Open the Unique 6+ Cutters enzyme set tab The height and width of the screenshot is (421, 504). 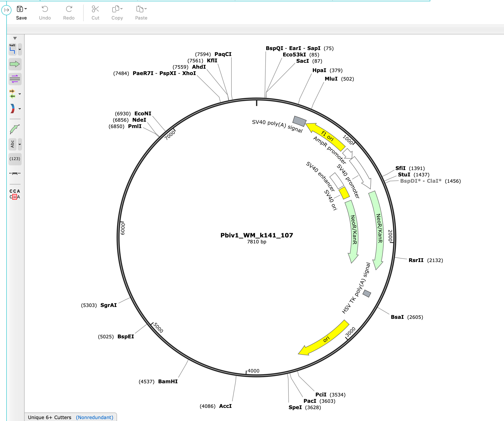[x=50, y=417]
